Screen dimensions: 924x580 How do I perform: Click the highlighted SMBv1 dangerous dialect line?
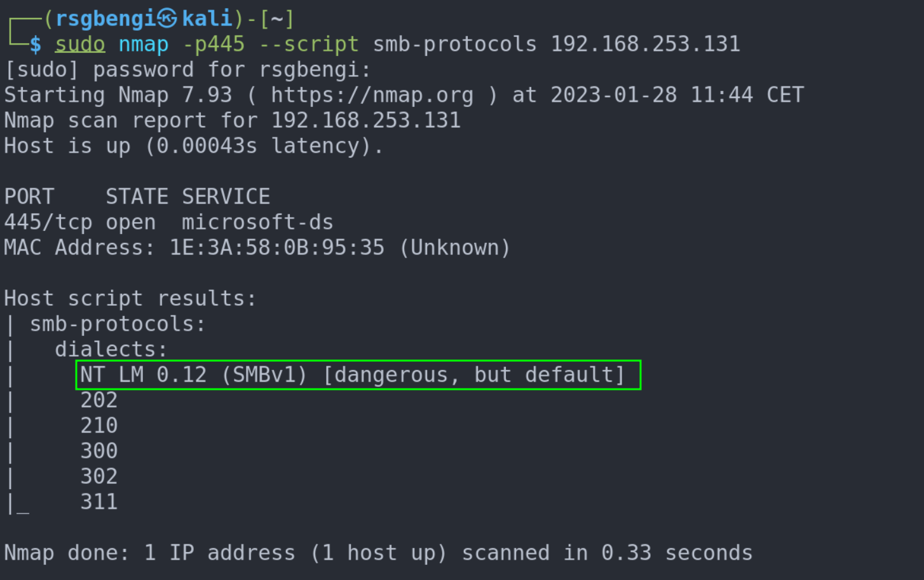[358, 375]
